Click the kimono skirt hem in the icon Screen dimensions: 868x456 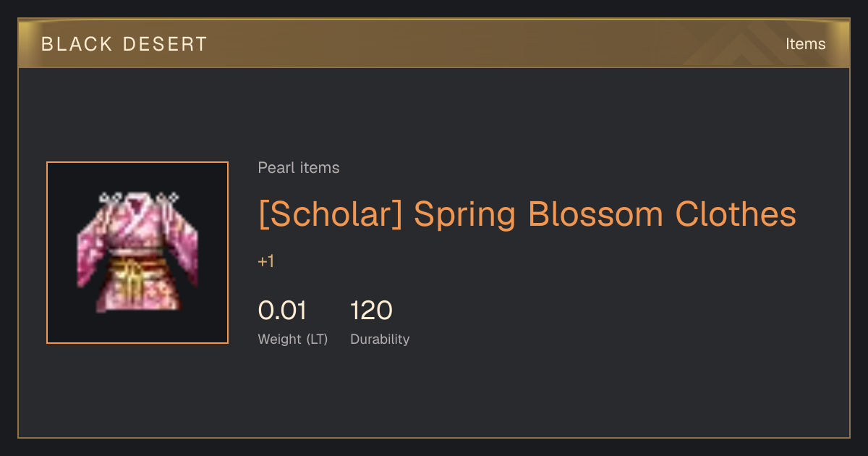point(137,303)
